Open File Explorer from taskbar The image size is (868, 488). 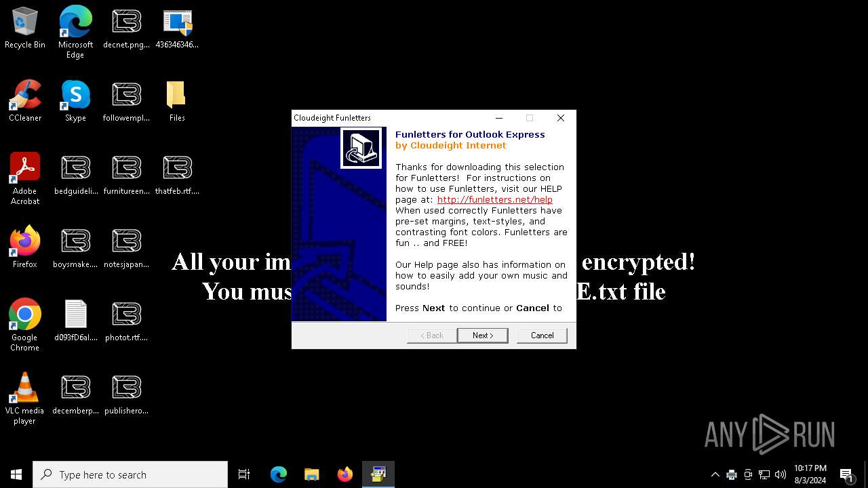pyautogui.click(x=312, y=474)
